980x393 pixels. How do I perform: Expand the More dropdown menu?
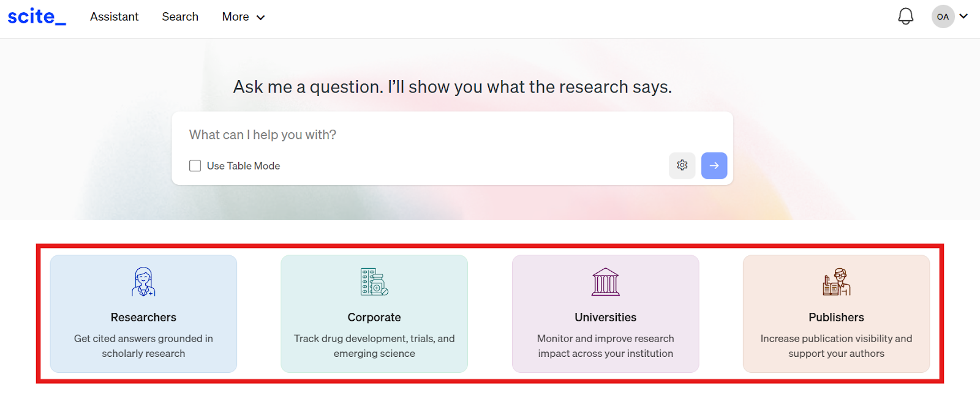click(x=243, y=17)
